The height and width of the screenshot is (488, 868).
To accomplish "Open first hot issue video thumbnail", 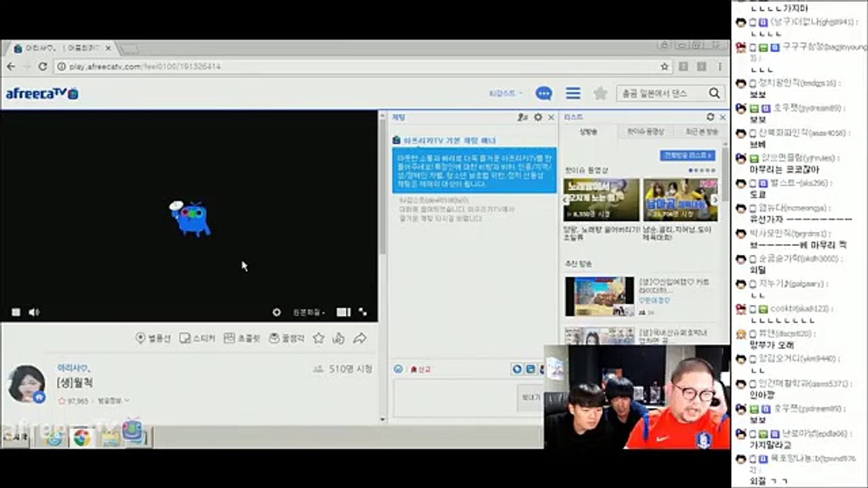I will pyautogui.click(x=601, y=200).
